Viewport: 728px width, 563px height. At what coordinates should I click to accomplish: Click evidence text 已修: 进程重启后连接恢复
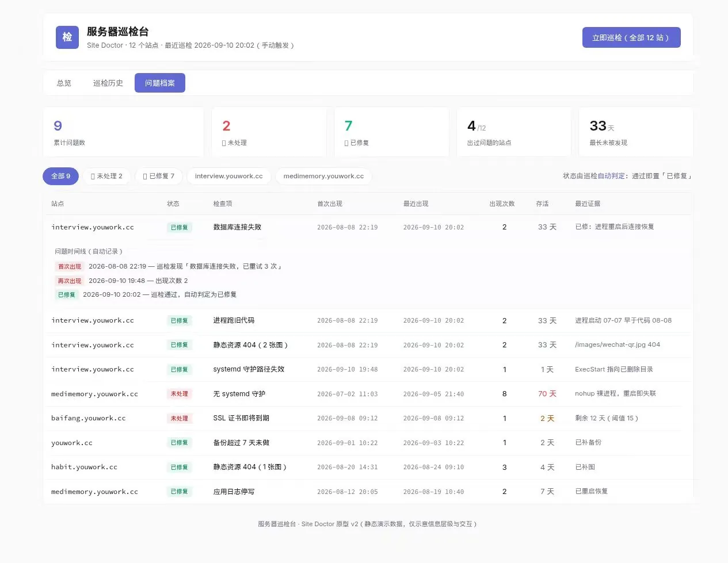click(x=615, y=227)
